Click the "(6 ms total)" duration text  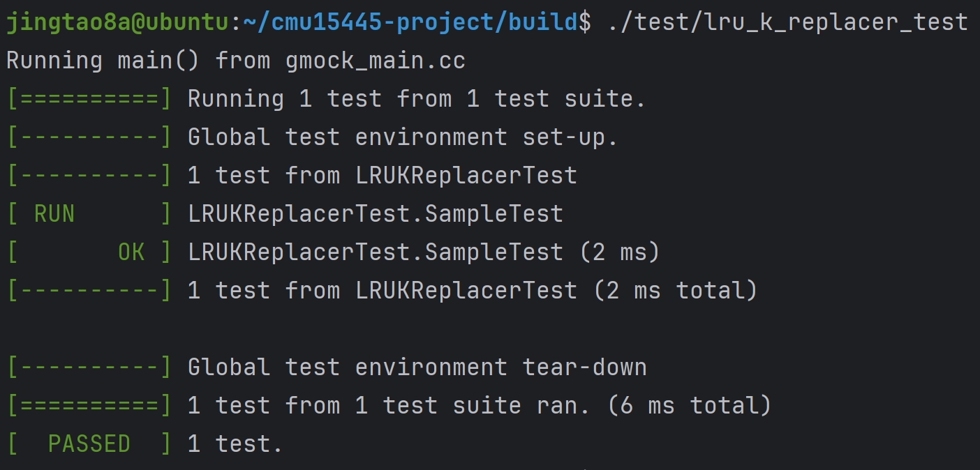[689, 405]
